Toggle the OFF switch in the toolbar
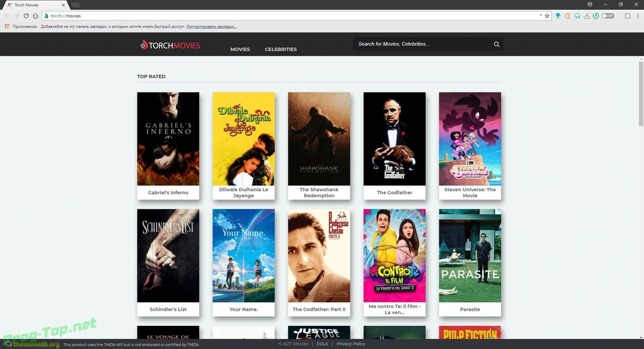 [608, 16]
